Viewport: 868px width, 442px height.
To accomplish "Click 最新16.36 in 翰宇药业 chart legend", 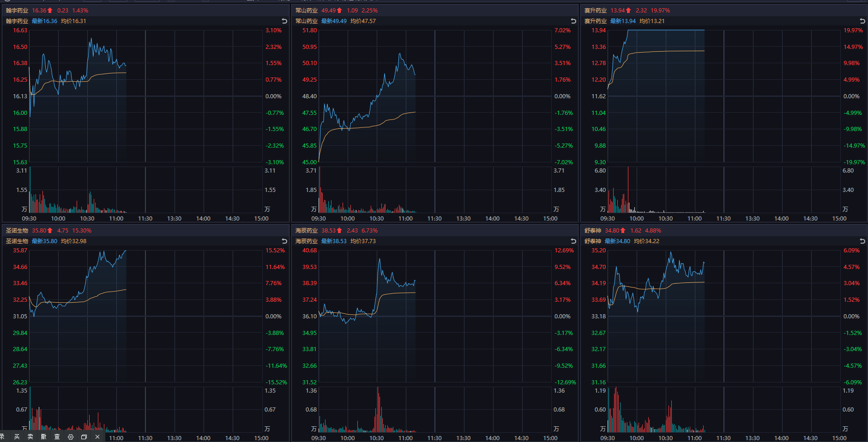I will [45, 21].
